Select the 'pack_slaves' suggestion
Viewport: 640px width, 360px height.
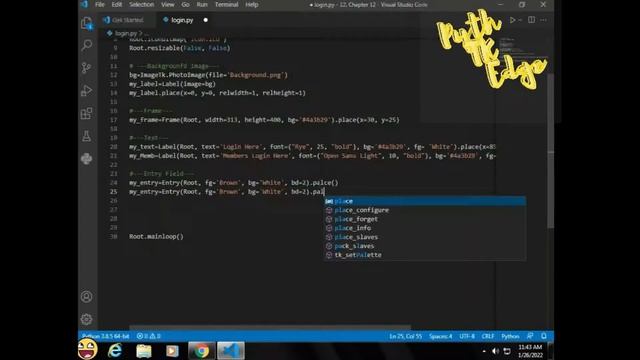[425, 246]
